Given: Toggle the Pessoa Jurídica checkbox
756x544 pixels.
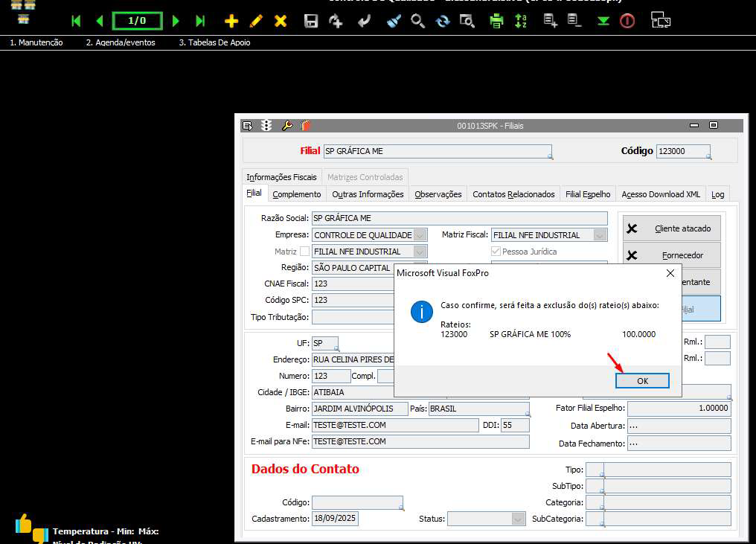Looking at the screenshot, I should (496, 252).
